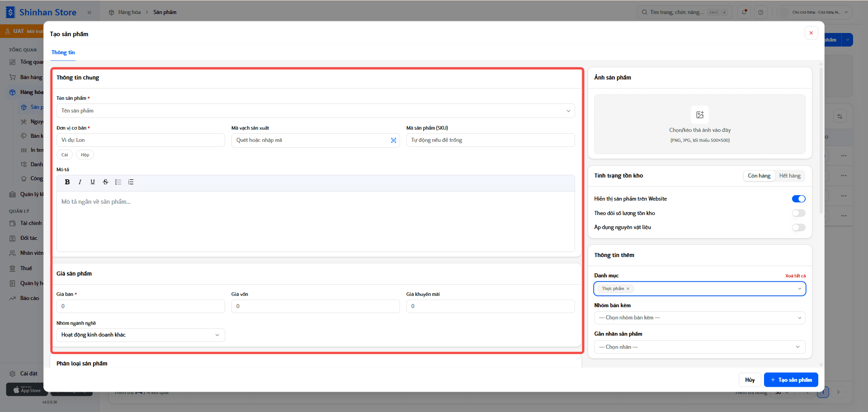Enable Theo dõi số lượng tồn kho switch
The height and width of the screenshot is (412, 868).
click(x=799, y=213)
